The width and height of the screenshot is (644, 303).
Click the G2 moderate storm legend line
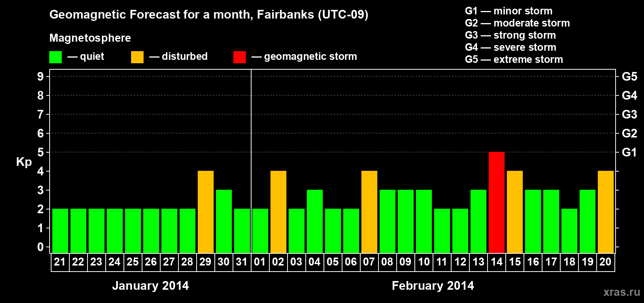[517, 23]
